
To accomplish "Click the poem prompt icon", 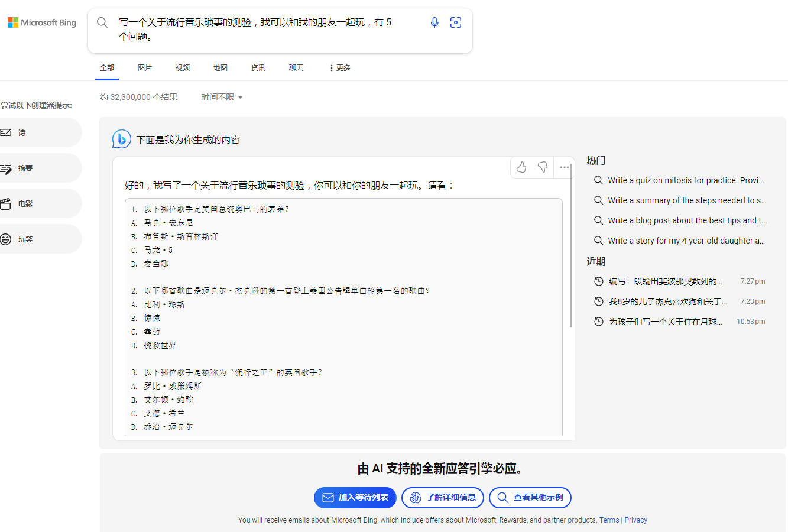I will tap(6, 132).
